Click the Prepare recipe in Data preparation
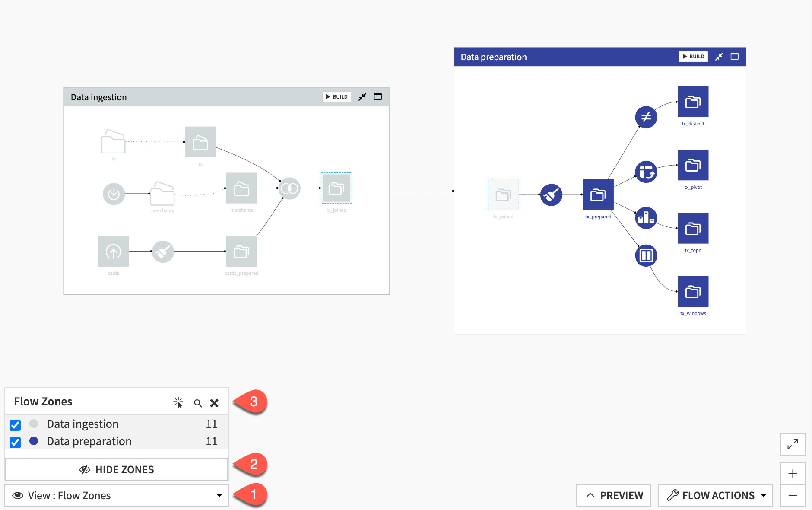This screenshot has height=510, width=812. pyautogui.click(x=551, y=195)
